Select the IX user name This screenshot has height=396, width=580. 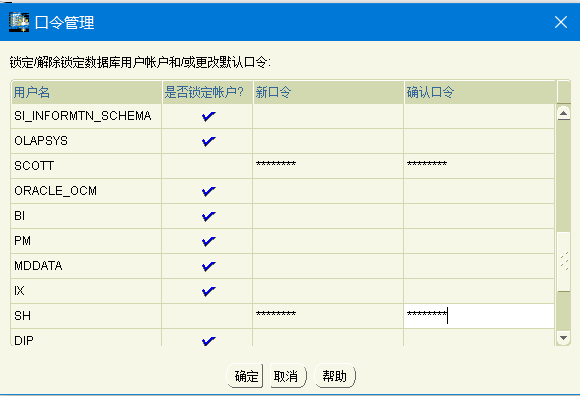click(x=19, y=291)
